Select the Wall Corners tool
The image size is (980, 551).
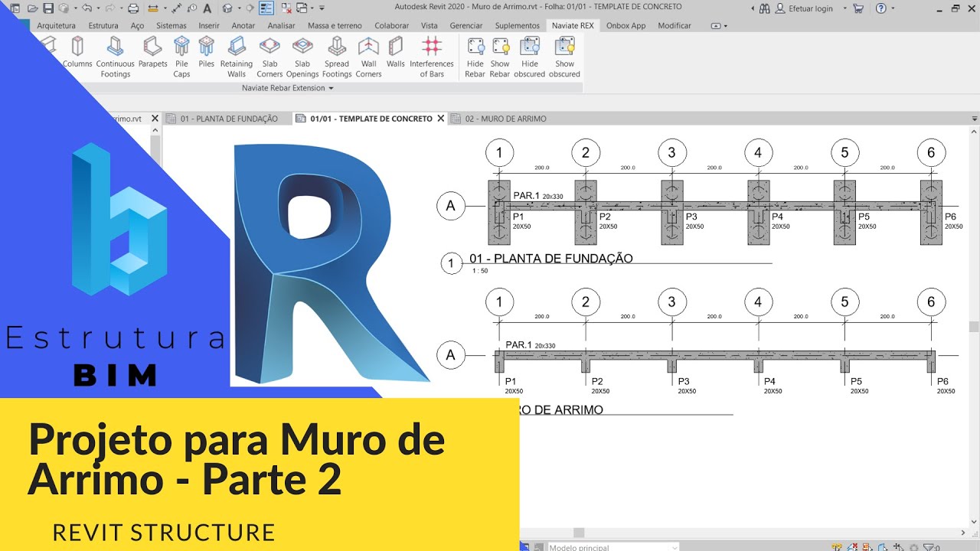click(368, 57)
